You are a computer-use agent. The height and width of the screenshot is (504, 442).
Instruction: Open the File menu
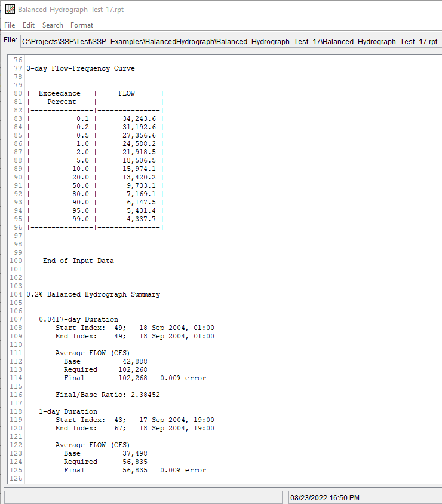10,25
